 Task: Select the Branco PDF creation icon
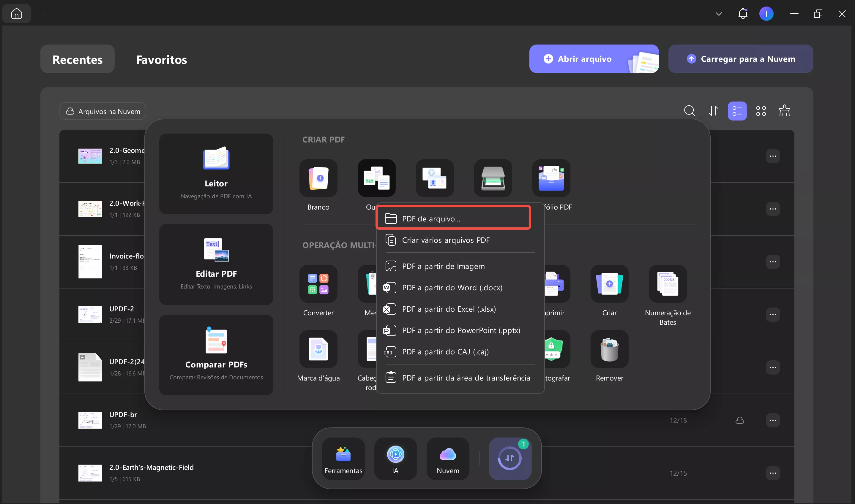click(318, 178)
